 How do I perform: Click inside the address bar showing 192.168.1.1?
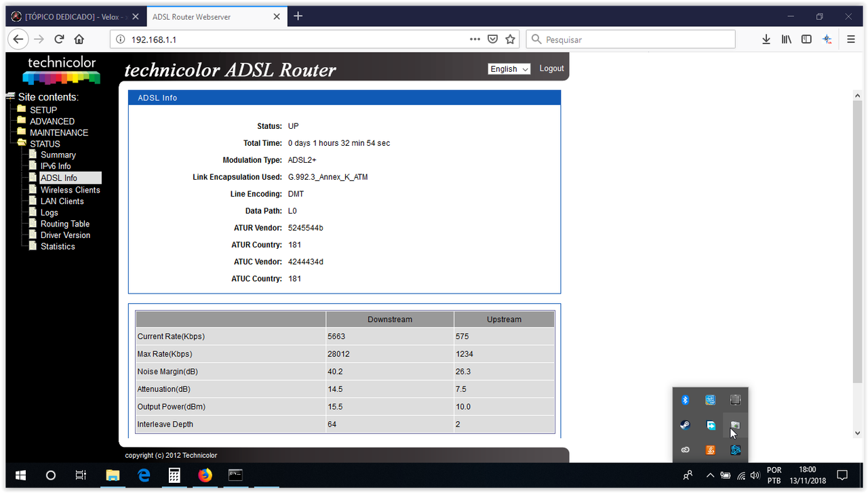point(203,39)
